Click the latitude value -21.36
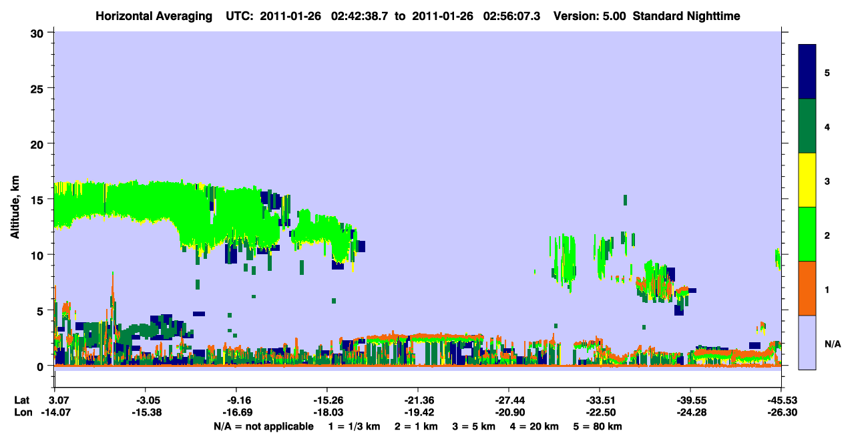 [x=417, y=400]
